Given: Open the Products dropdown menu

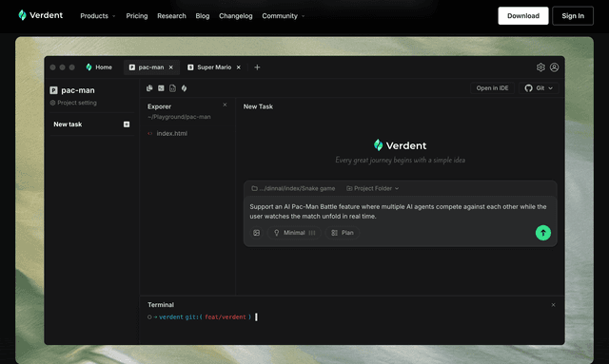Looking at the screenshot, I should (x=97, y=16).
